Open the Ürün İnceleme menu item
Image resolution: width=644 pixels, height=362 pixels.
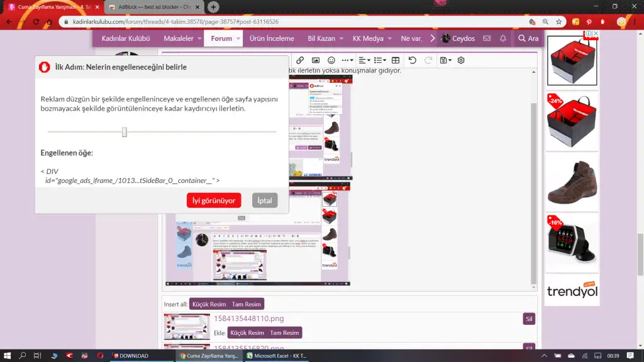click(272, 38)
